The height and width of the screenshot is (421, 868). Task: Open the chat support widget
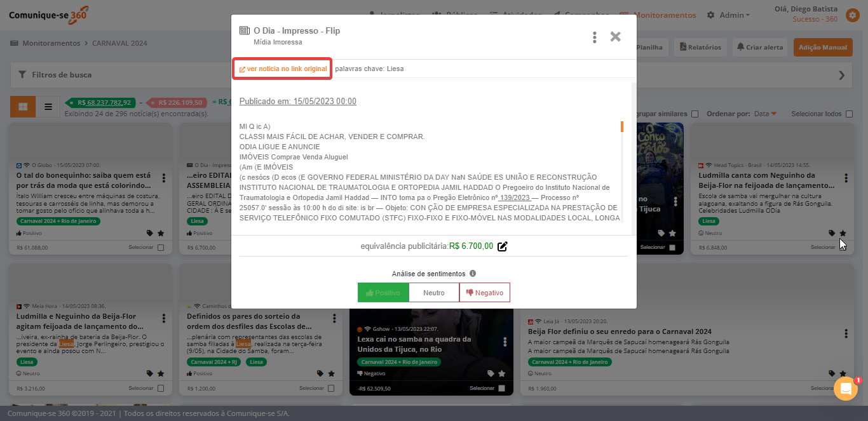845,389
